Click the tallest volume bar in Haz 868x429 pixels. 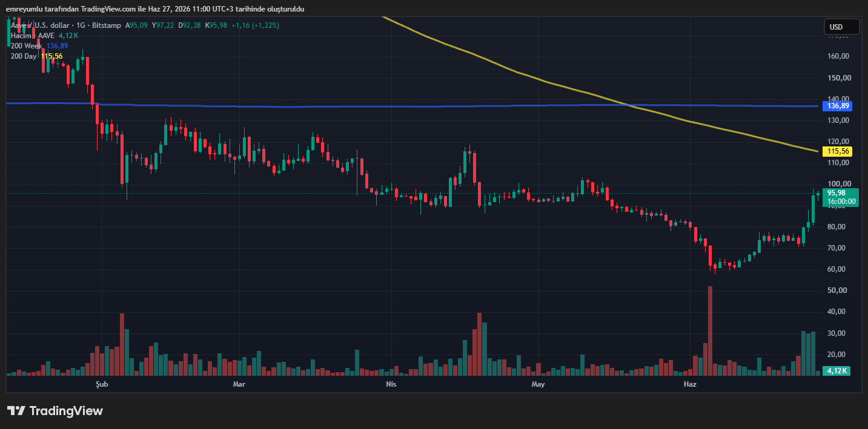coord(711,331)
